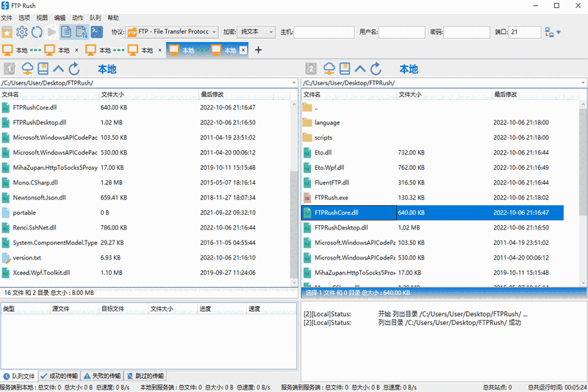This screenshot has height=392, width=588.
Task: Expand the left pane path dropdown
Action: 294,83
